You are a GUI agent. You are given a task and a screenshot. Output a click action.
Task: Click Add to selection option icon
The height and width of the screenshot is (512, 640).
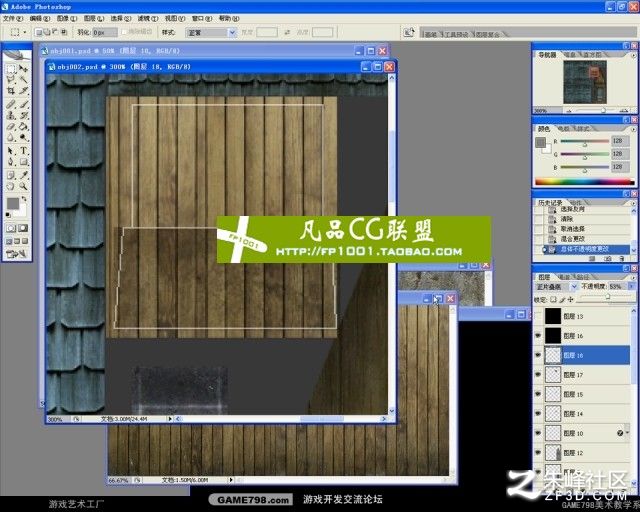click(47, 32)
